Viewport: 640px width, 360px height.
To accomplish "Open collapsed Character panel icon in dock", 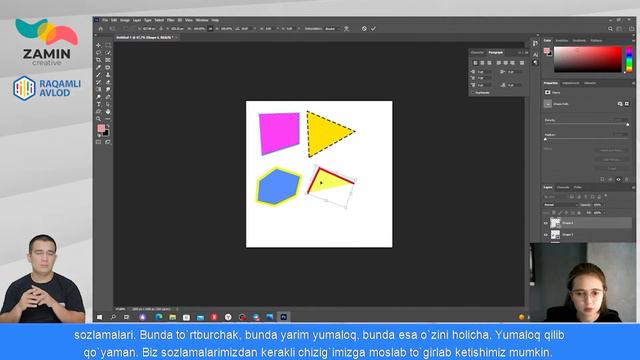I will click(535, 55).
